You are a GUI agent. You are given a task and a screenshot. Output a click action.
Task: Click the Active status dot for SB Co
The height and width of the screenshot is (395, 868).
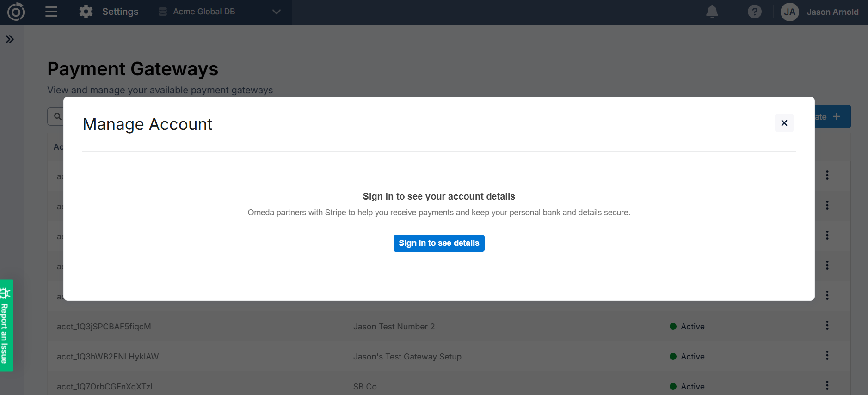click(x=673, y=386)
